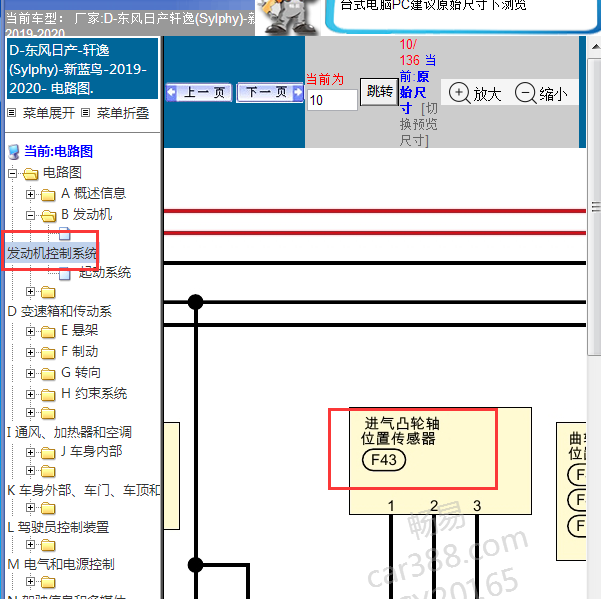
Task: Click the 菜单展开 list icon
Action: click(x=11, y=113)
